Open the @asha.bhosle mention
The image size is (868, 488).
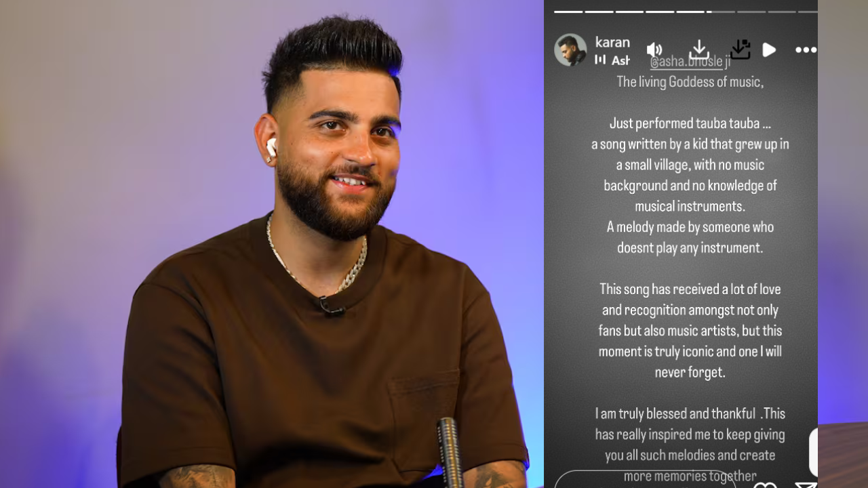[x=690, y=62]
